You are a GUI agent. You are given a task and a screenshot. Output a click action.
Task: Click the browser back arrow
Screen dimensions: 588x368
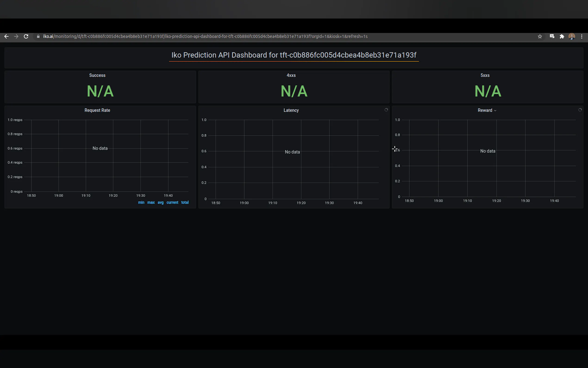click(x=6, y=37)
